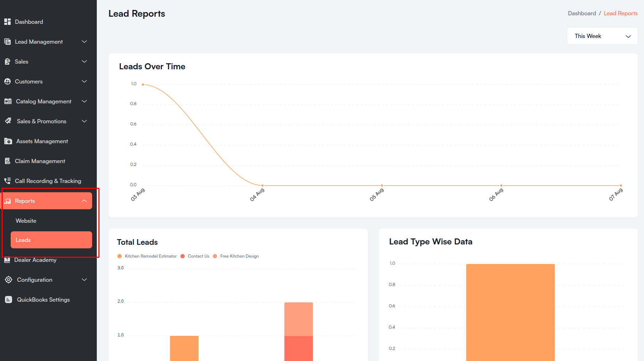The height and width of the screenshot is (361, 644).
Task: Click the Total Leads heading
Action: pos(137,242)
